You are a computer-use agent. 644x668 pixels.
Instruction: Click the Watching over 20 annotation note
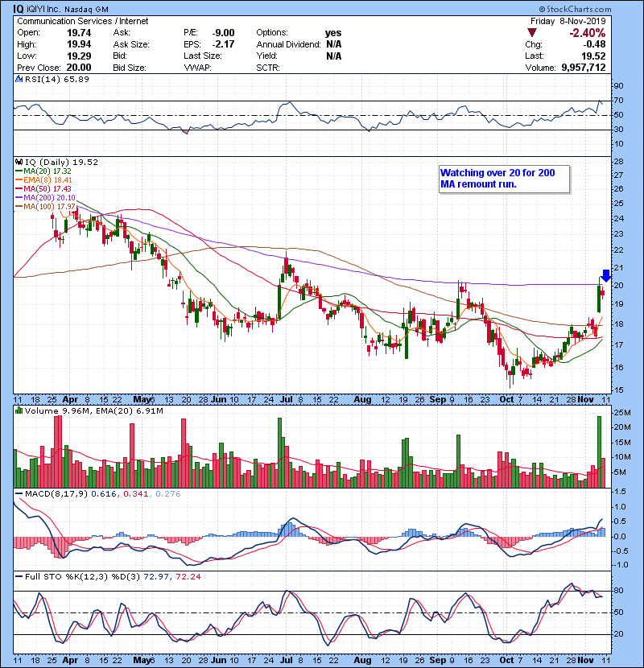click(504, 179)
